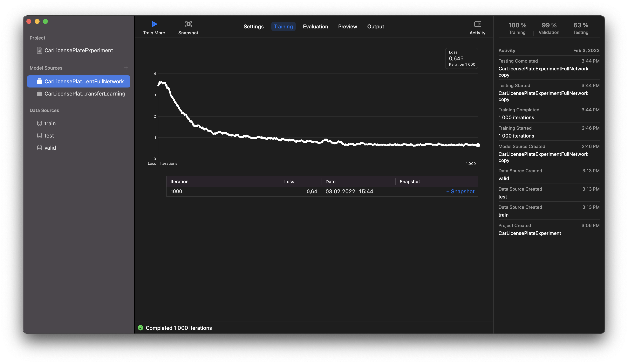Screen dimensions: 628x364
Task: Click the train data source database icon
Action: pyautogui.click(x=39, y=124)
